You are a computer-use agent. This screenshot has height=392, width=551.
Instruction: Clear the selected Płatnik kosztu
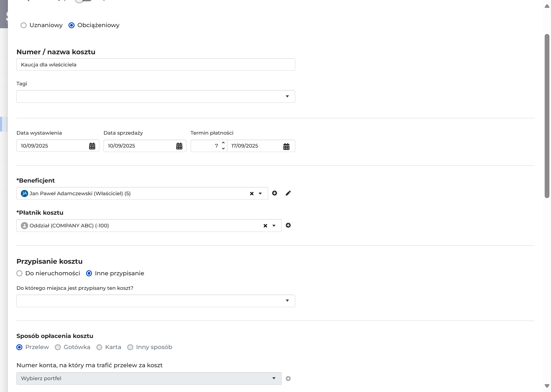[x=265, y=226]
